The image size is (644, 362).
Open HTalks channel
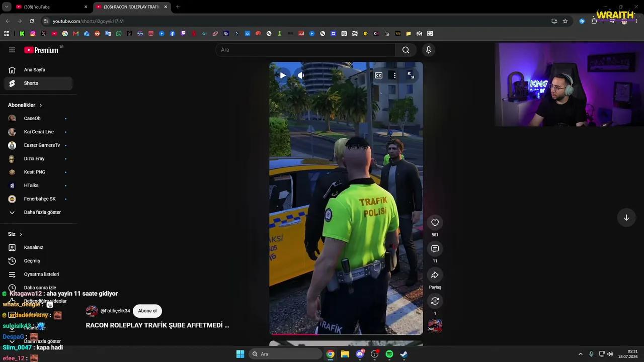38,186
